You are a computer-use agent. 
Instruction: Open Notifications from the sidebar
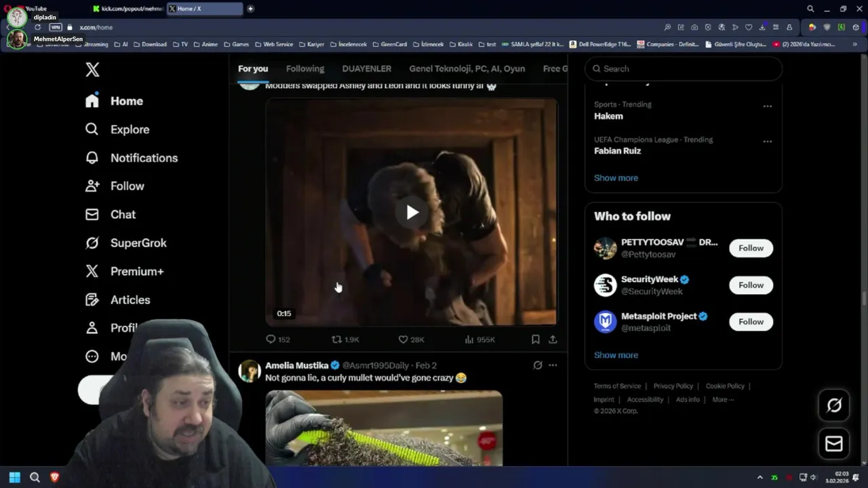tap(131, 158)
